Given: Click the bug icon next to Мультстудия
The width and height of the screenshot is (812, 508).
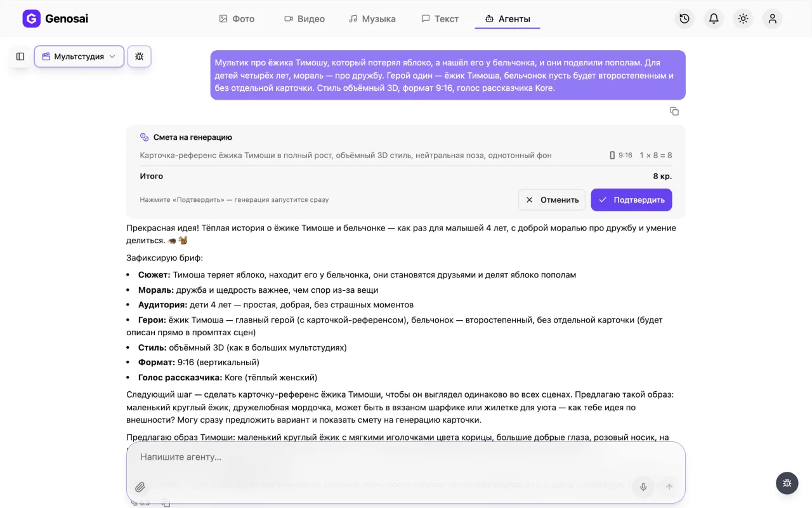Looking at the screenshot, I should tap(140, 57).
